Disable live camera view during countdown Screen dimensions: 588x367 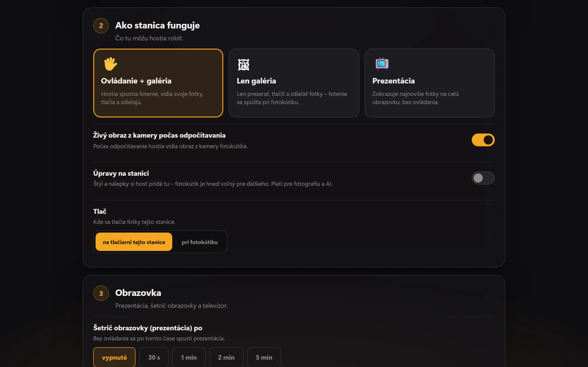(483, 140)
